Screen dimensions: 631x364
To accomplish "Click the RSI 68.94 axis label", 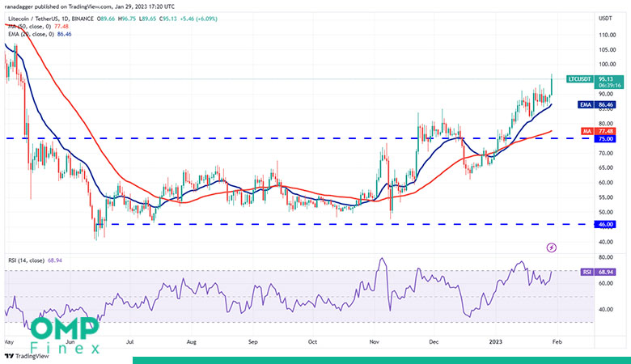I will click(599, 273).
